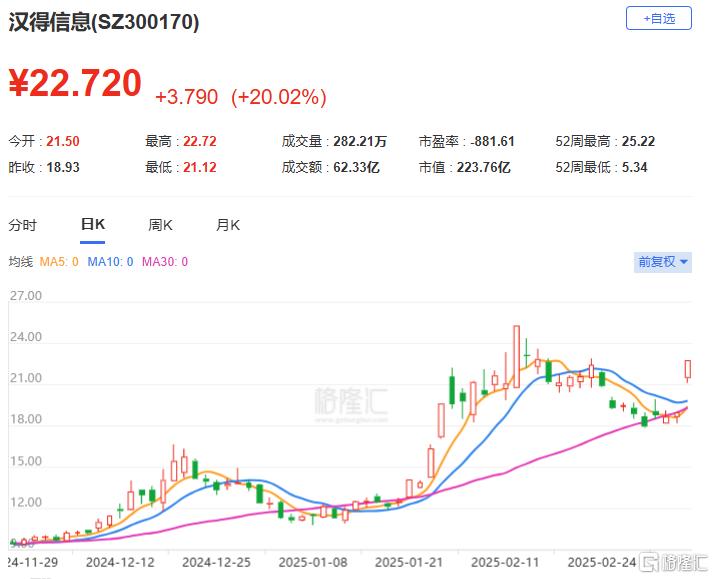This screenshot has height=579, width=714.
Task: Expand the 前复权 dropdown
Action: click(x=663, y=262)
